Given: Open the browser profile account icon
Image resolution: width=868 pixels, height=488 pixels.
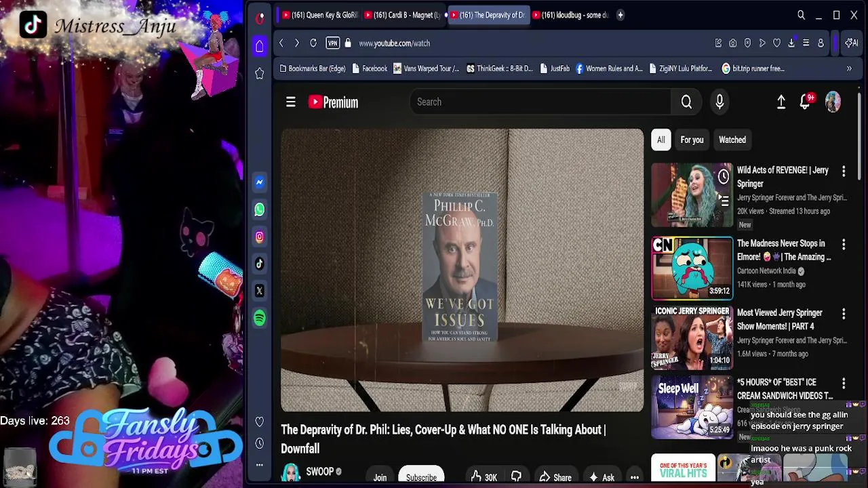Looking at the screenshot, I should pyautogui.click(x=821, y=43).
